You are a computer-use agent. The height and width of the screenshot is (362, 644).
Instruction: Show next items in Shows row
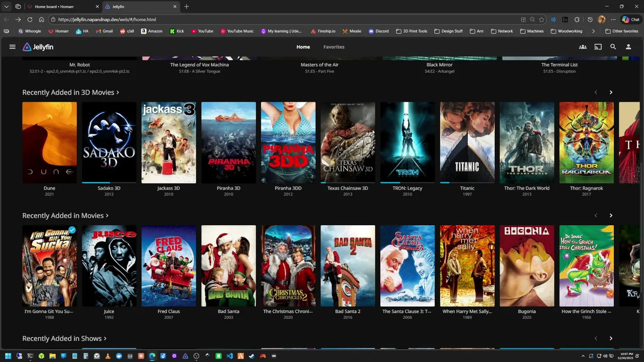tap(611, 339)
